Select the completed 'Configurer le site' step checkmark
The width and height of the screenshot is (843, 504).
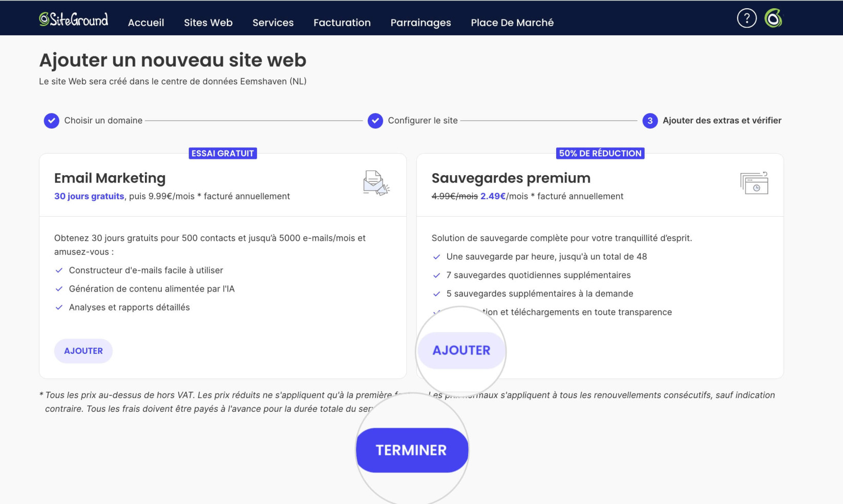375,121
